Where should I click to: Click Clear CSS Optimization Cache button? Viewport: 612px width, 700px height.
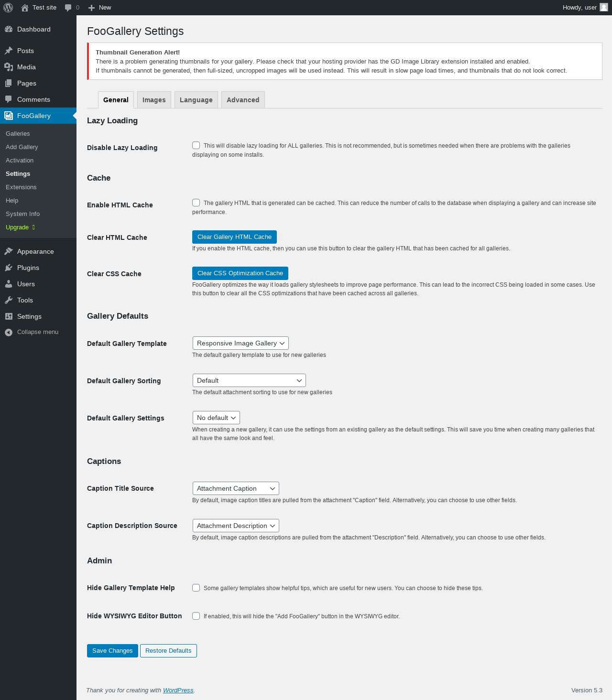[240, 273]
